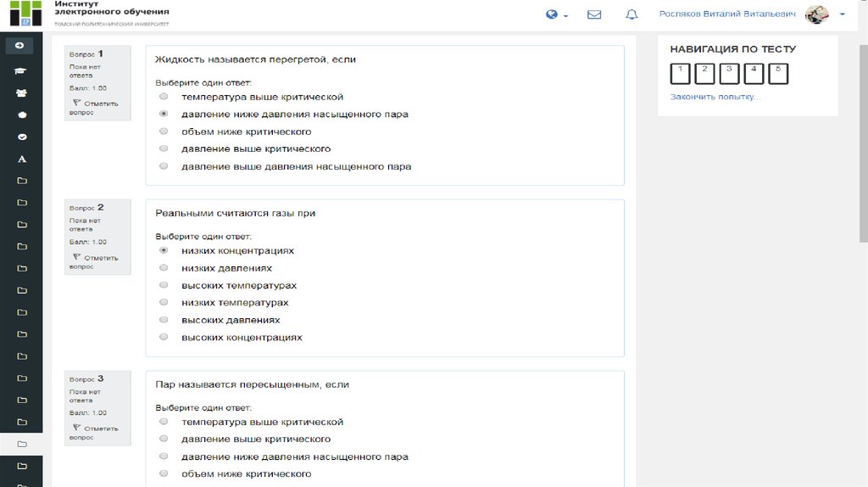
Task: Click the text Жидкость называется перегретой, если
Action: pyautogui.click(x=255, y=59)
